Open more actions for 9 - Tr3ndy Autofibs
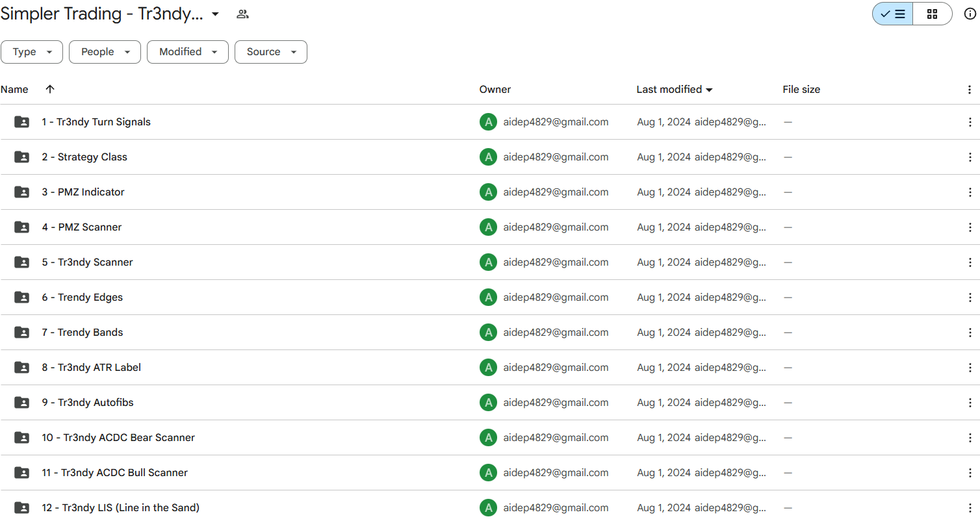The height and width of the screenshot is (519, 980). (x=970, y=403)
